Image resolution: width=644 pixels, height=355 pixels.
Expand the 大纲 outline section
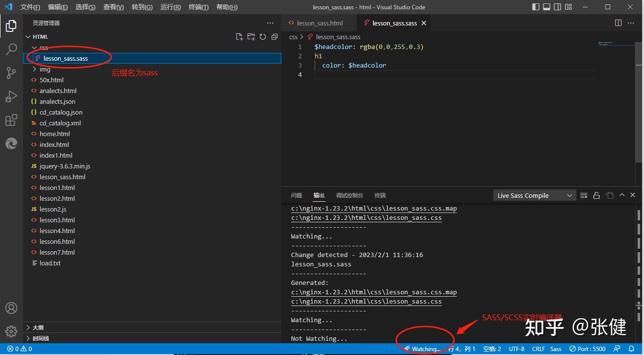click(x=38, y=328)
